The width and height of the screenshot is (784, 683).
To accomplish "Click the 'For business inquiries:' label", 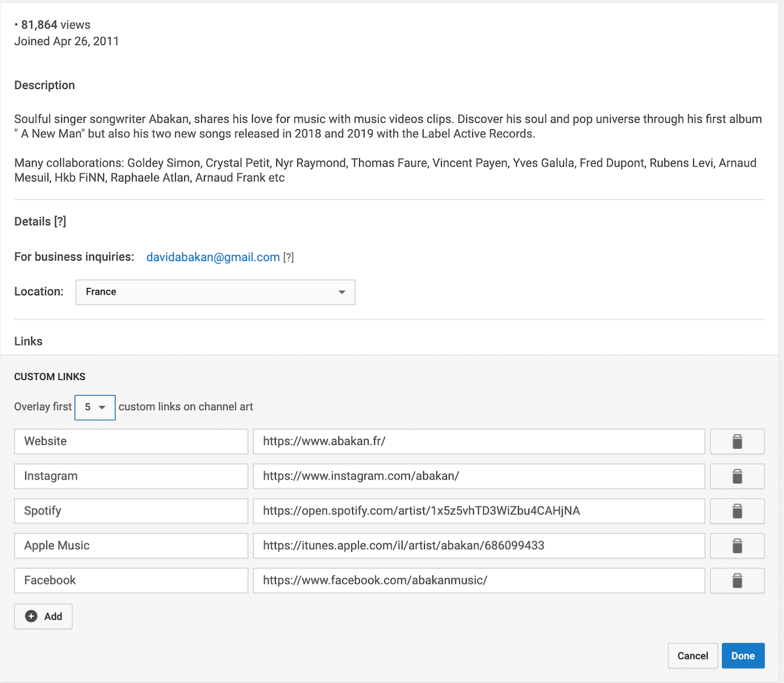I will [x=74, y=257].
